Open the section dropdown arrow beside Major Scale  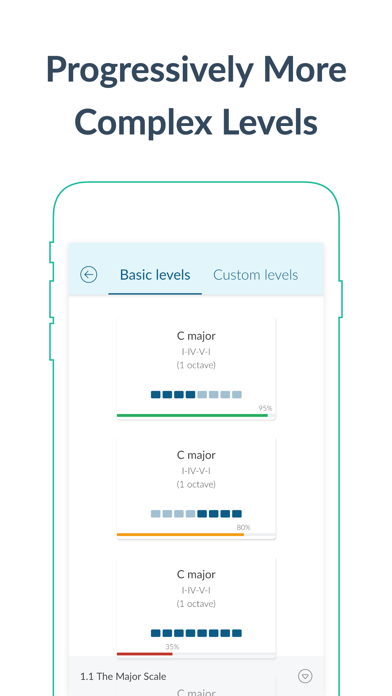click(305, 676)
